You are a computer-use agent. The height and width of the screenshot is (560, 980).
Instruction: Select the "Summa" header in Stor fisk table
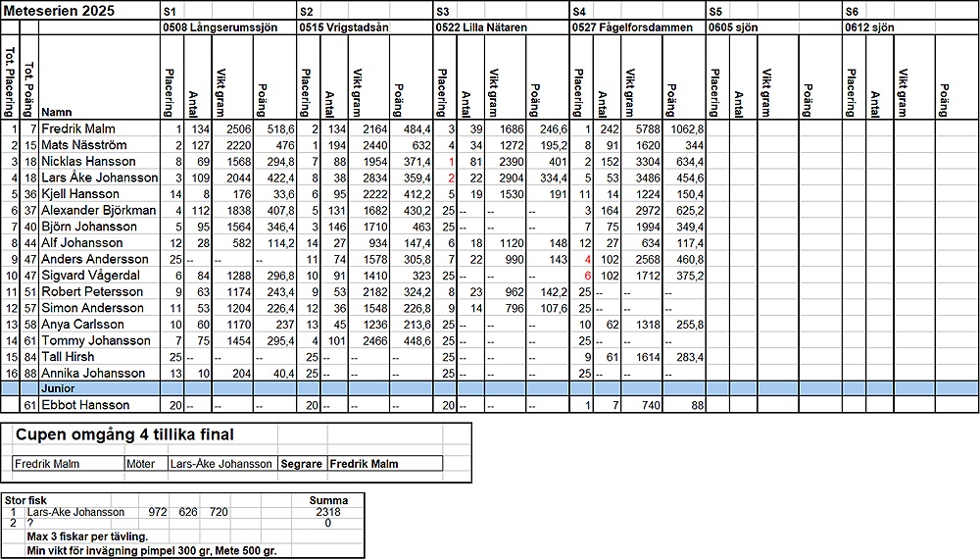coord(328,500)
